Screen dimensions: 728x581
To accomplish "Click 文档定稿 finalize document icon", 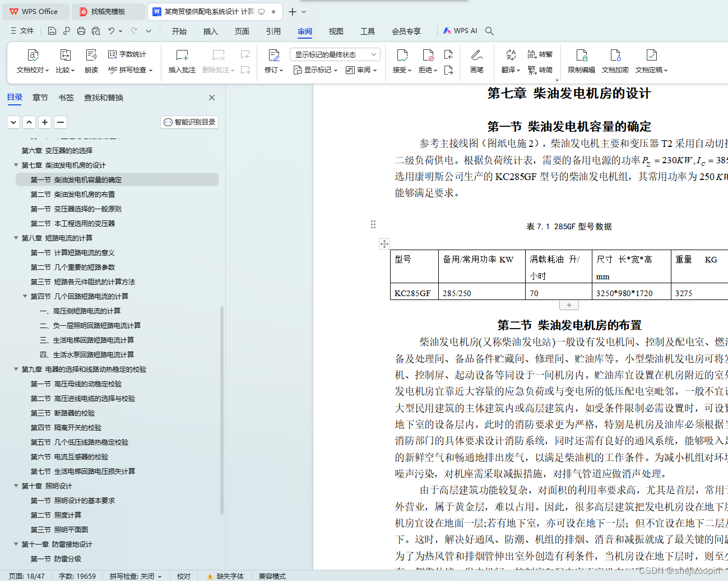I will (x=651, y=55).
